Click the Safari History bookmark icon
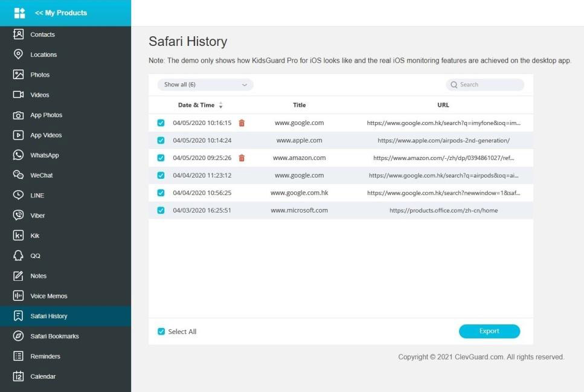 (18, 316)
